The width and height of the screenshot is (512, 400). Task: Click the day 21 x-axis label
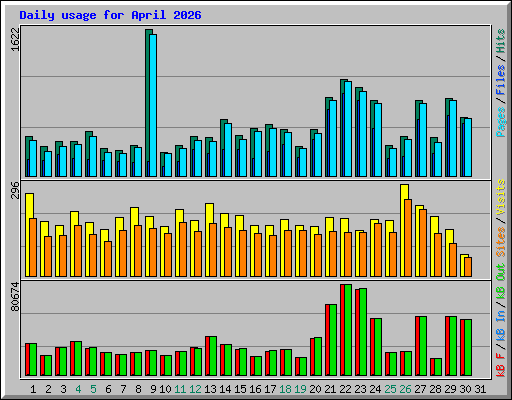330,389
